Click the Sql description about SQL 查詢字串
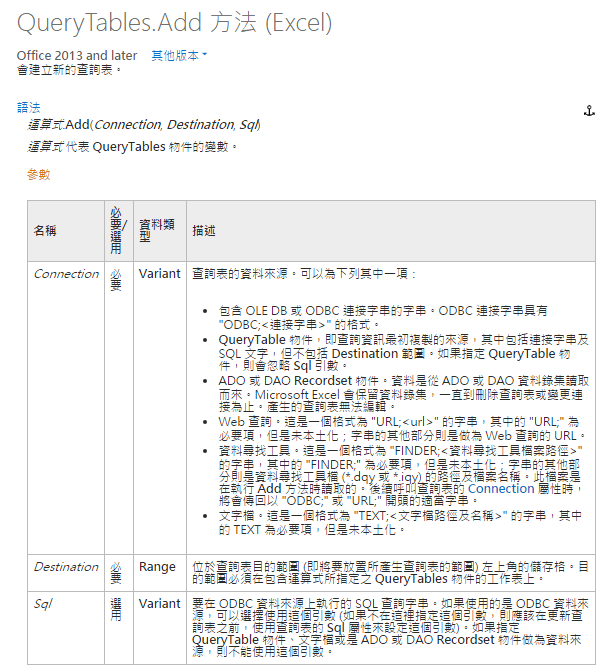Screen dimensions: 600x671 click(x=390, y=628)
